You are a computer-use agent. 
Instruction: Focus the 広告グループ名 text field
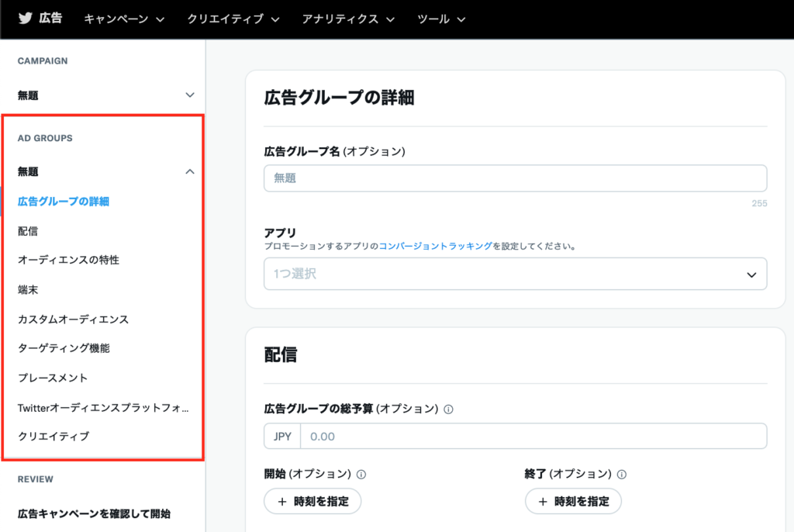pos(515,178)
